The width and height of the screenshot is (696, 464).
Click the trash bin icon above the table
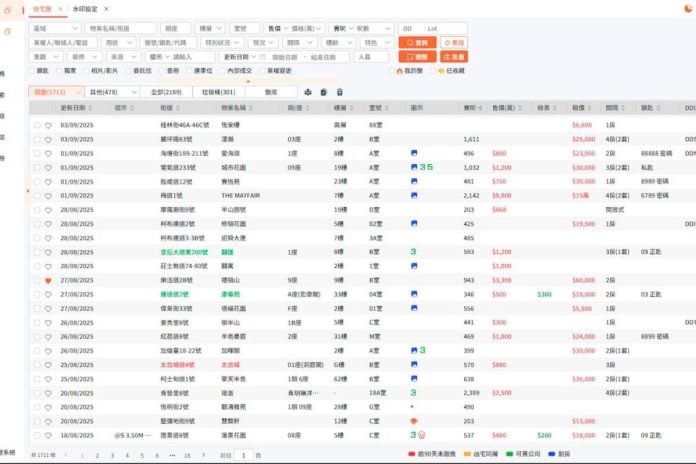point(340,92)
